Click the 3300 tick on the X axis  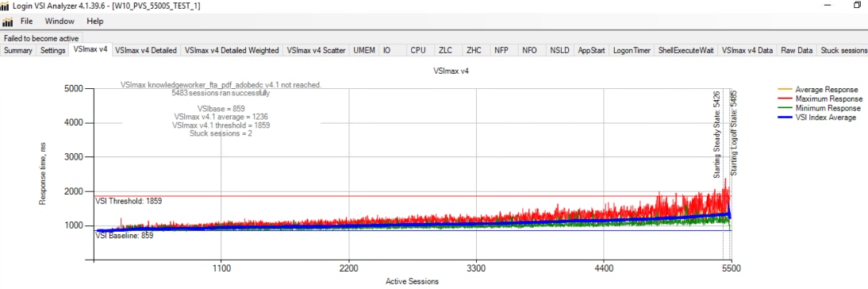pyautogui.click(x=476, y=268)
